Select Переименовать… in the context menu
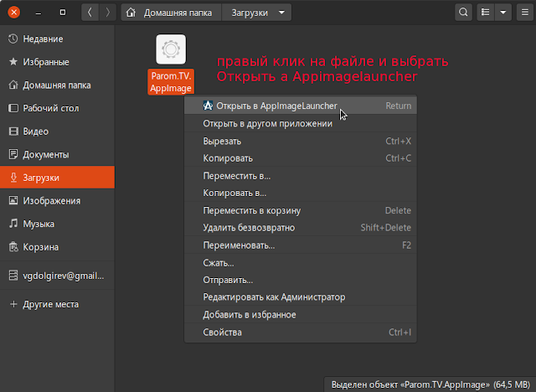The image size is (536, 392). 301,245
